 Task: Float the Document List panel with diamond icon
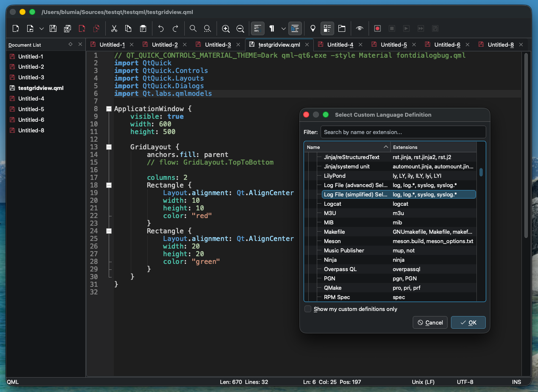coord(70,44)
